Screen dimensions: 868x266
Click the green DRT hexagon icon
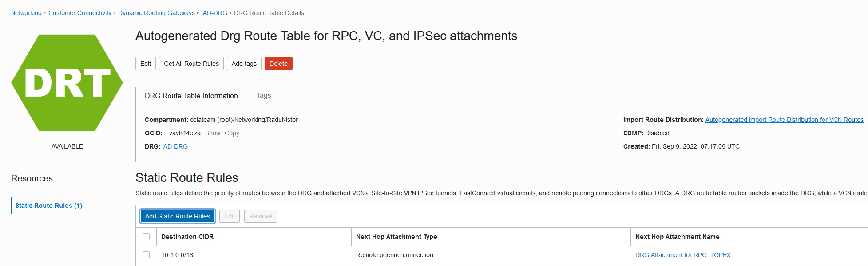coord(67,83)
